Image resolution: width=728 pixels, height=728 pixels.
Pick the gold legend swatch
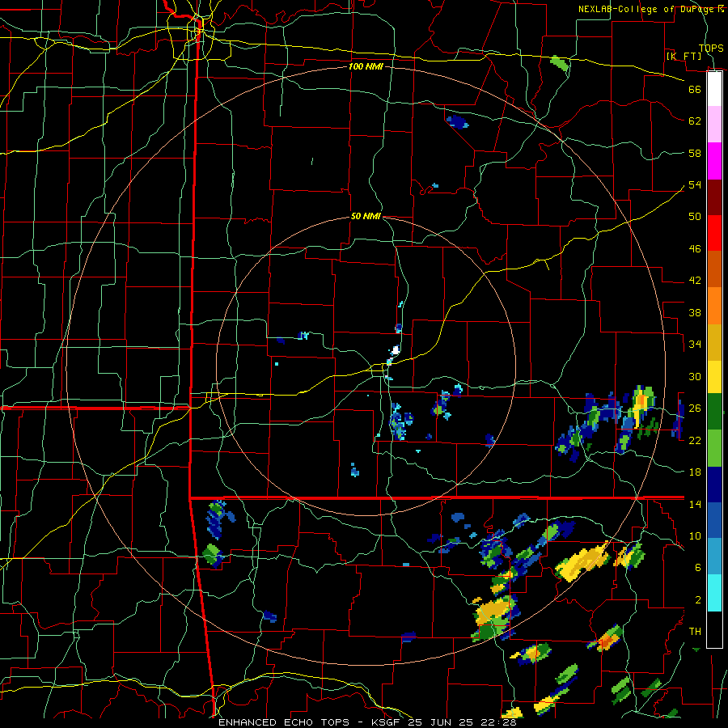point(714,342)
